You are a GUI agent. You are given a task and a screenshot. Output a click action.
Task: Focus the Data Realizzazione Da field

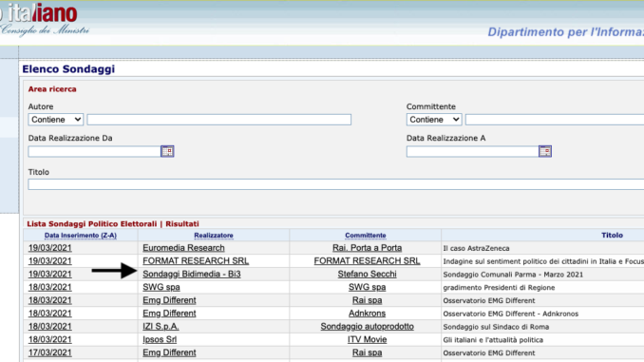(x=94, y=152)
